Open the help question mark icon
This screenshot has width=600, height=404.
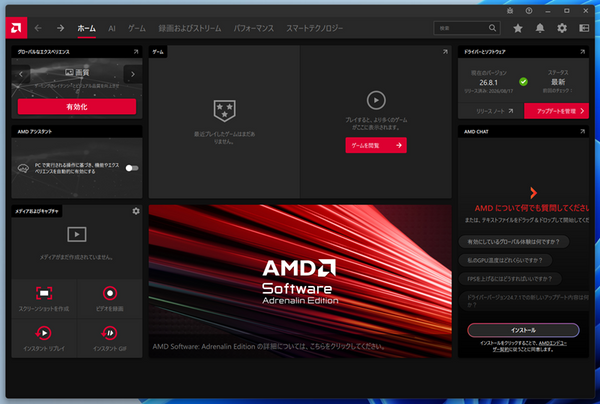click(529, 11)
